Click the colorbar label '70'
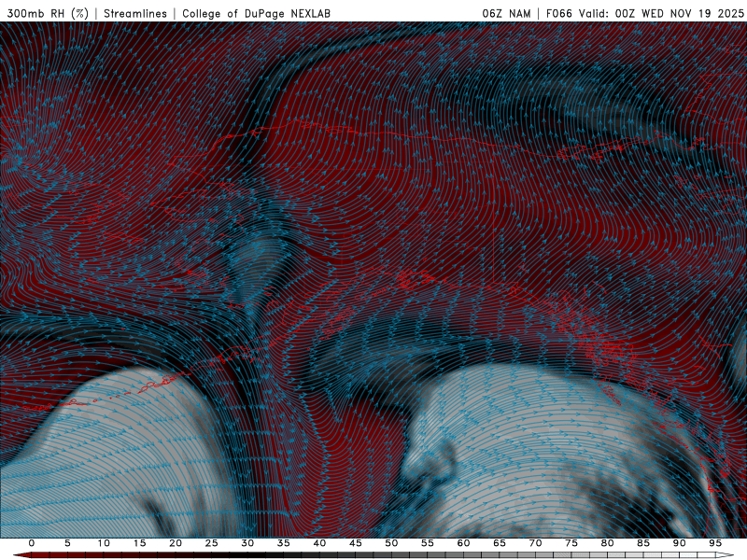The height and width of the screenshot is (560, 747). [535, 543]
